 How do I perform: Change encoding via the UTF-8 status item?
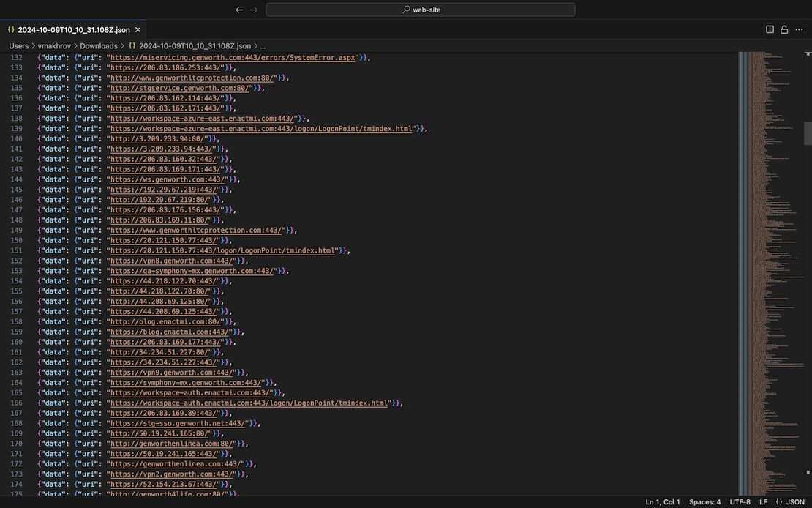pyautogui.click(x=739, y=501)
